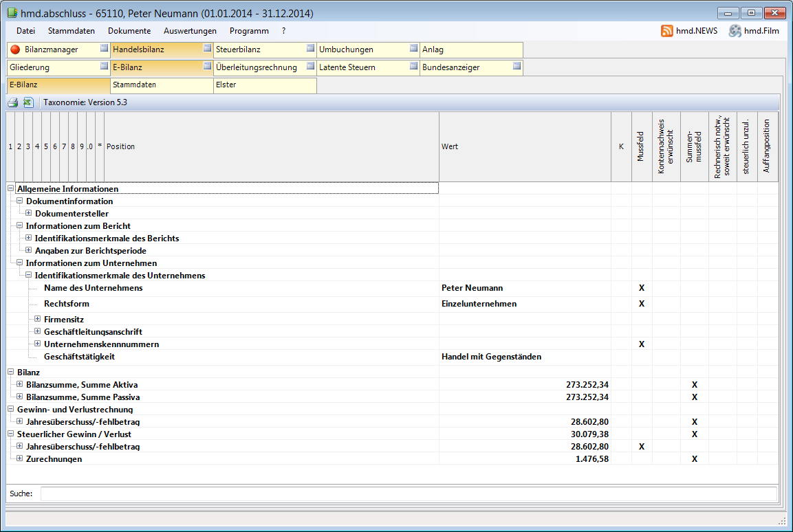Click the small square icon on Gliederung

click(x=104, y=66)
